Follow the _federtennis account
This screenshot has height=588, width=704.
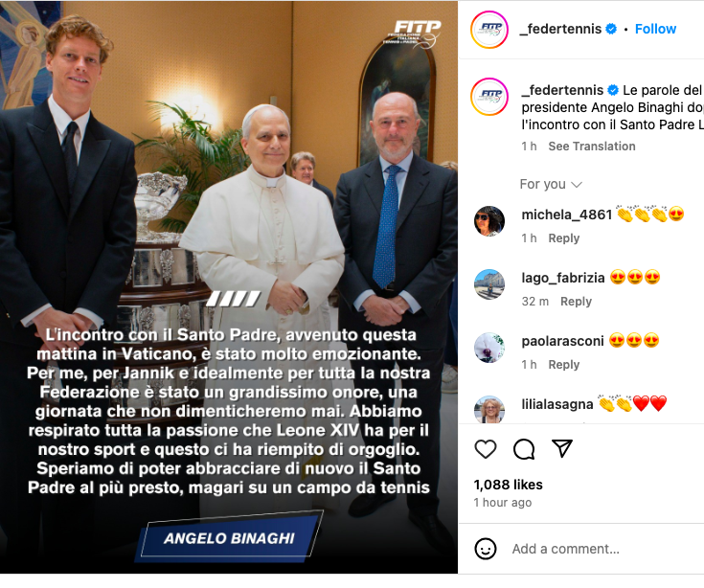(655, 29)
